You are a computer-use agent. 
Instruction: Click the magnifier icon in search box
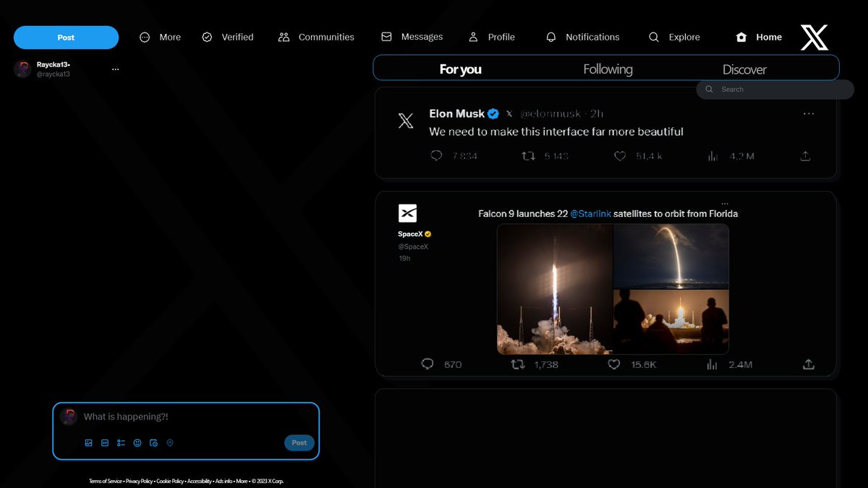(709, 90)
